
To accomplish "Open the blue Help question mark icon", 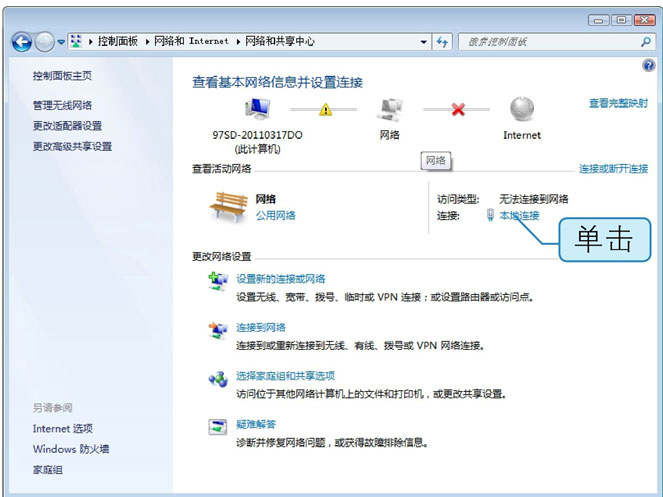I will tap(649, 65).
